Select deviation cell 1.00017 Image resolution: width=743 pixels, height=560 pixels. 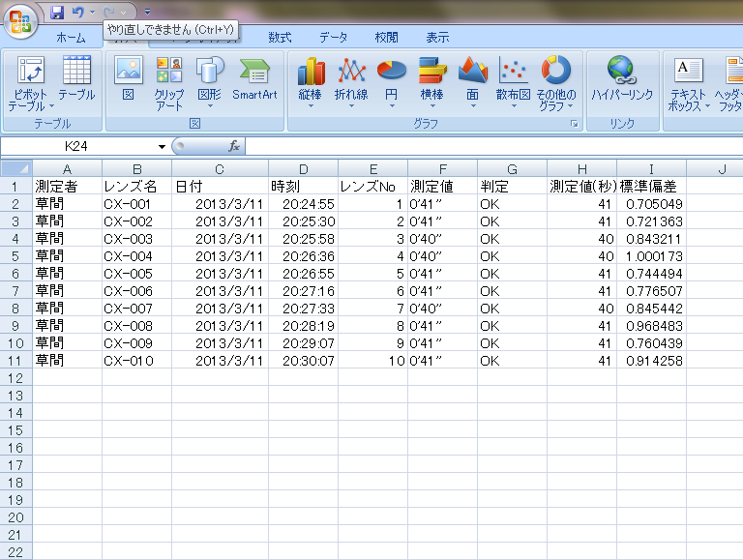[x=651, y=256]
